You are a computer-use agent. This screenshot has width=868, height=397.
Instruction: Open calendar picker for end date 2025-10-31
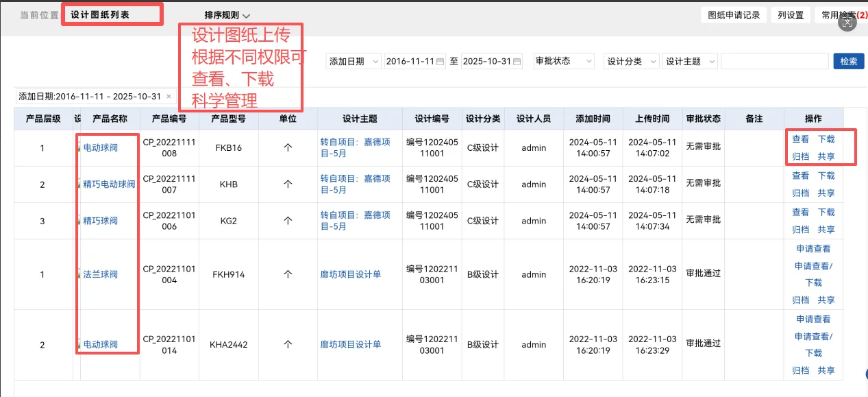[x=516, y=61]
